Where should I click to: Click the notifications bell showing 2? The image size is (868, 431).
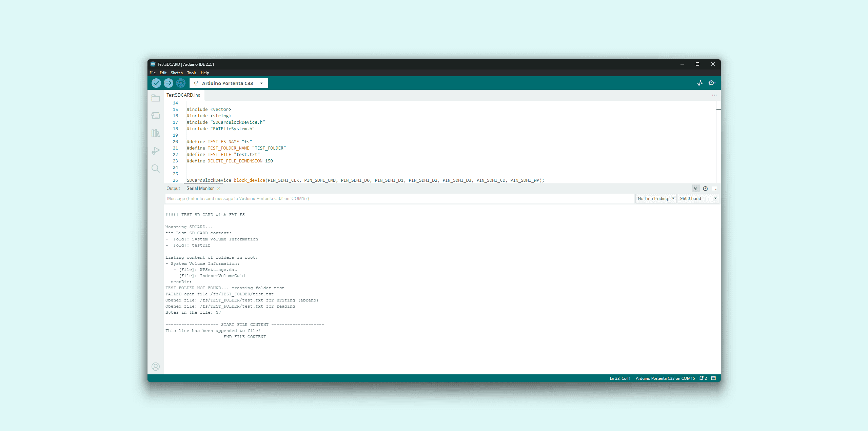(703, 378)
